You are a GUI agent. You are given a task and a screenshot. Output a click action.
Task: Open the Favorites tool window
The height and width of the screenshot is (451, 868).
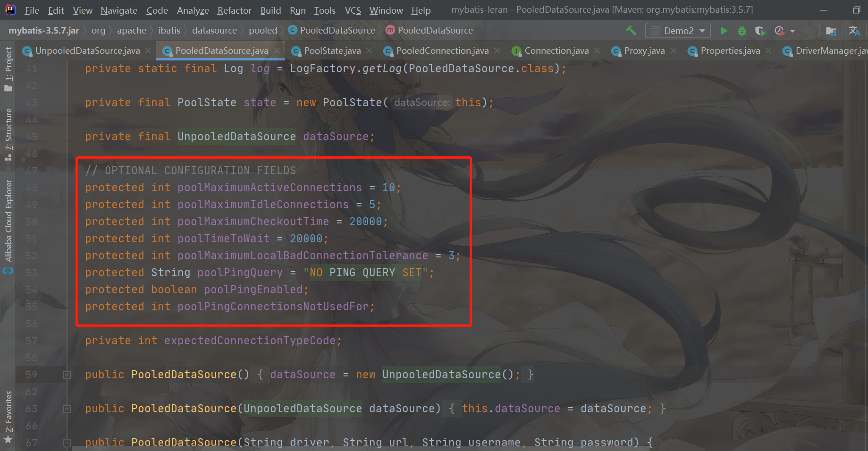[x=8, y=418]
